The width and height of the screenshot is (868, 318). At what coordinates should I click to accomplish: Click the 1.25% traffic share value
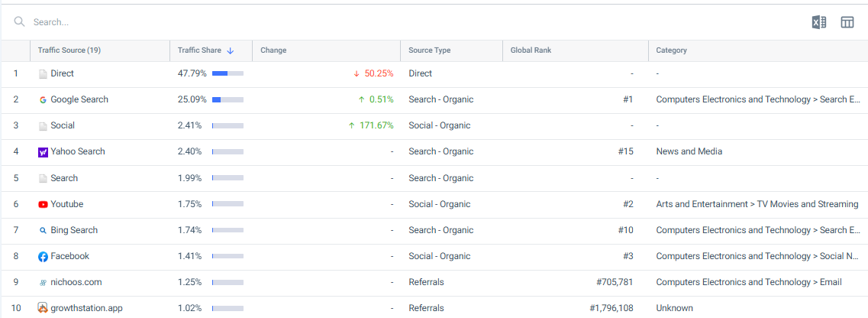(x=189, y=282)
